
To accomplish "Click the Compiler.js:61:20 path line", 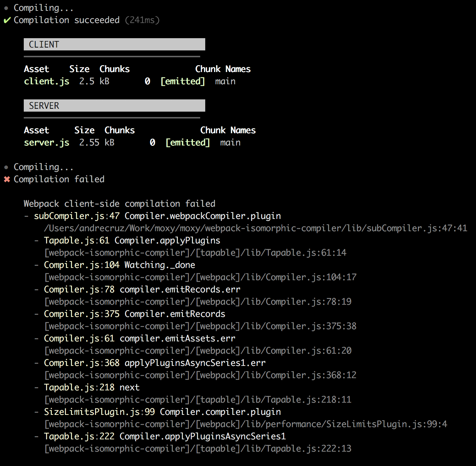I will click(198, 351).
